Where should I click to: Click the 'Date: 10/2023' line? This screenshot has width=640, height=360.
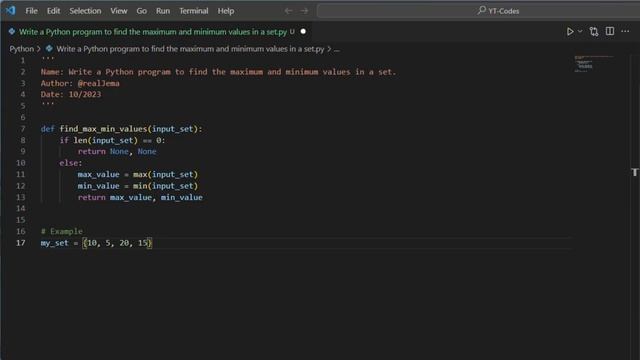(71, 94)
